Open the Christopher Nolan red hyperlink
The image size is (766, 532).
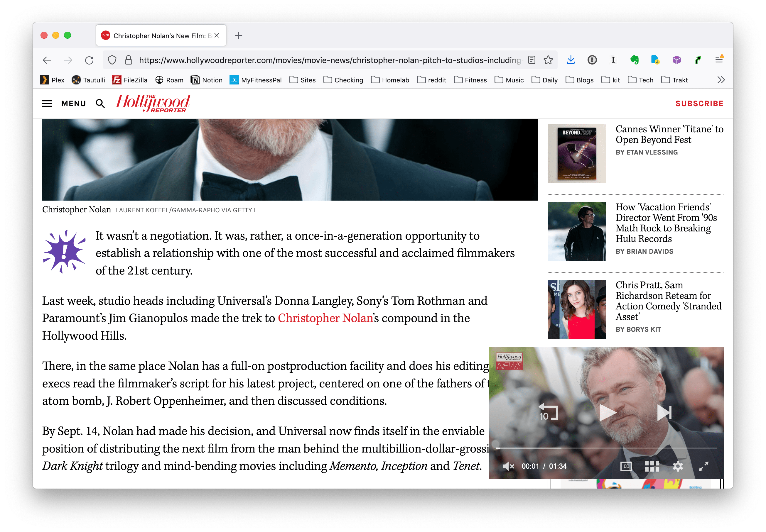click(x=325, y=318)
